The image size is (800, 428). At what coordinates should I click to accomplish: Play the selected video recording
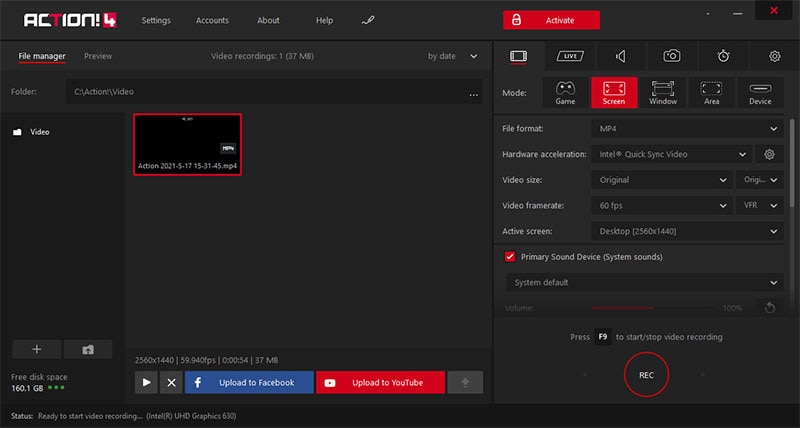(146, 382)
